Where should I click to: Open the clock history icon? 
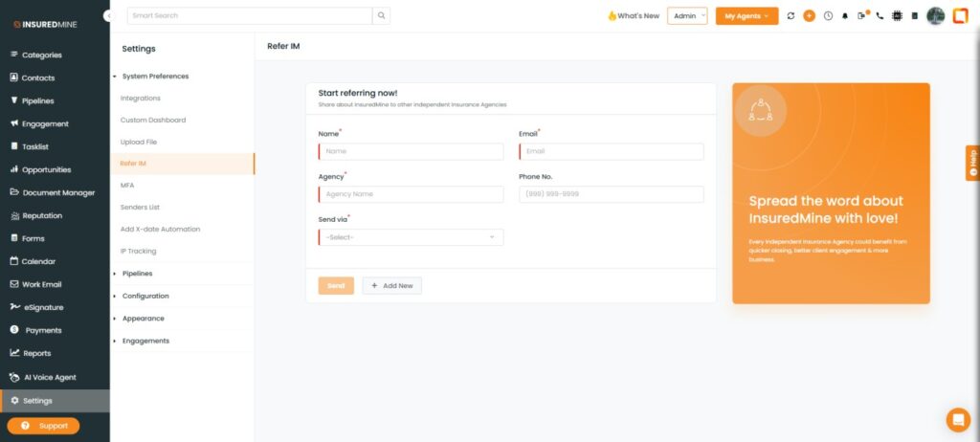pos(828,16)
